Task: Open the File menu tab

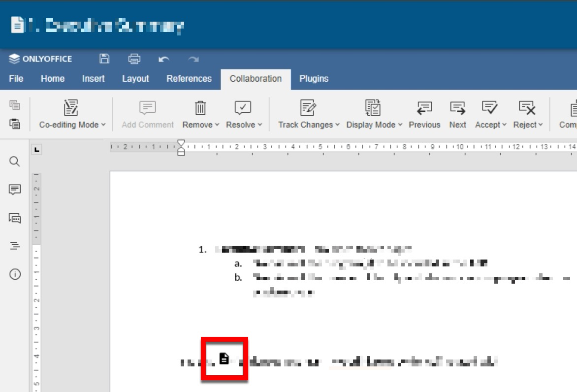Action: pos(16,79)
